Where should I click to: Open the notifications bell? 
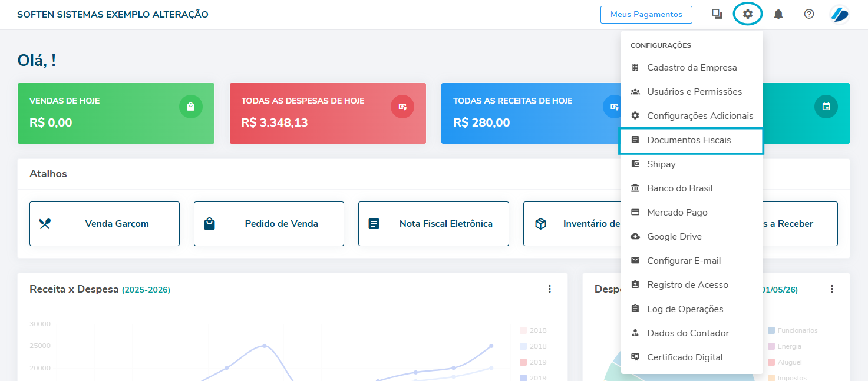pos(778,14)
